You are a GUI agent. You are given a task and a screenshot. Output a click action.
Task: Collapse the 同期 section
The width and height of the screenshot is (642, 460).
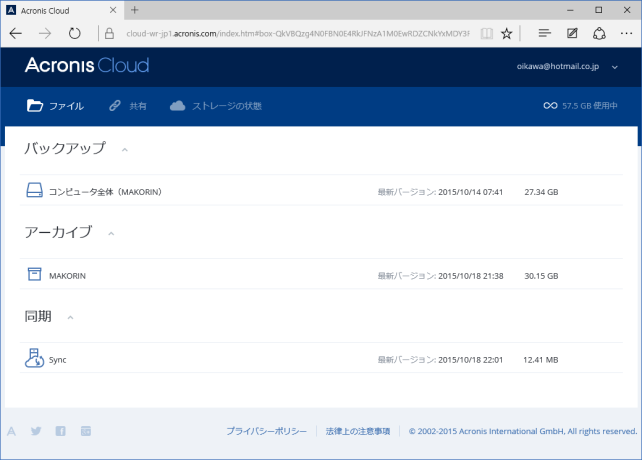[70, 317]
